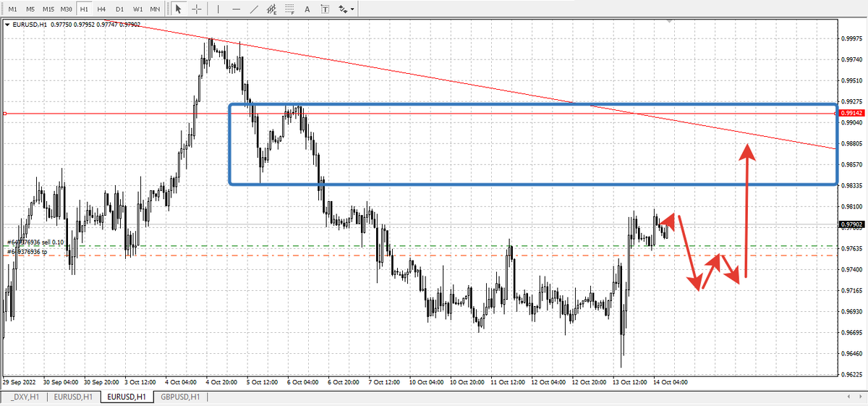868x406 pixels.
Task: Click the 13 Oct 12:00 time label
Action: 629,381
